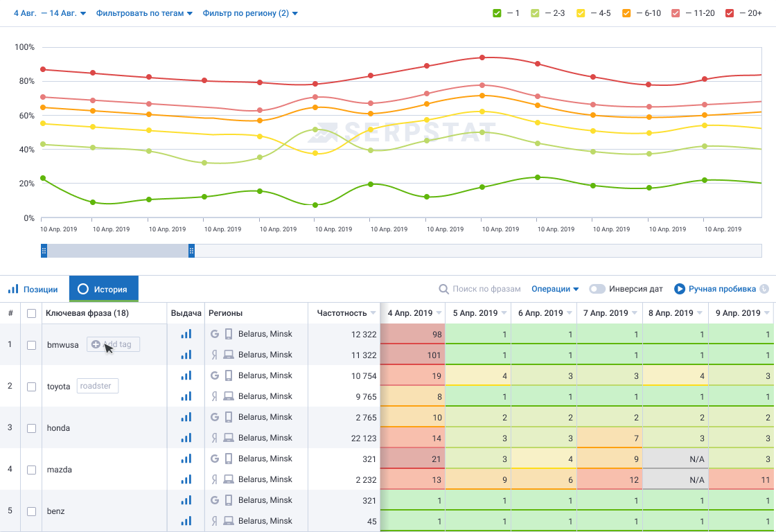Toggle legend checkbox for positions 11-20

(676, 13)
